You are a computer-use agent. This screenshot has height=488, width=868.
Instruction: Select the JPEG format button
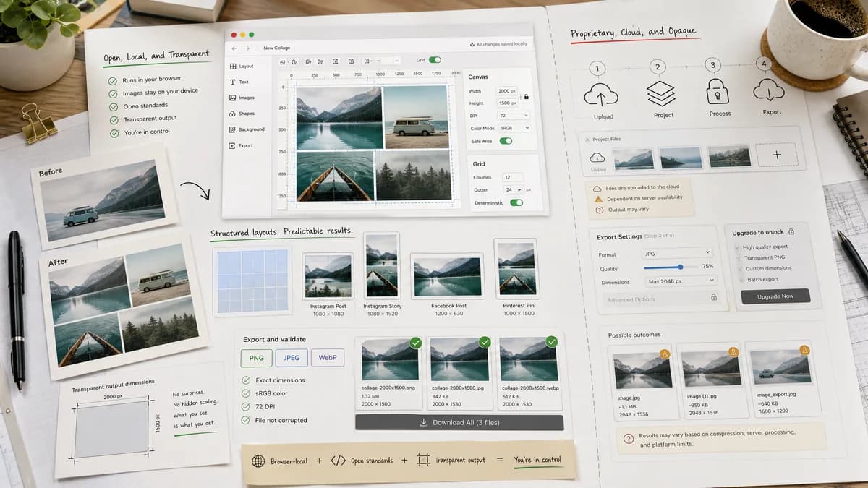click(x=292, y=357)
